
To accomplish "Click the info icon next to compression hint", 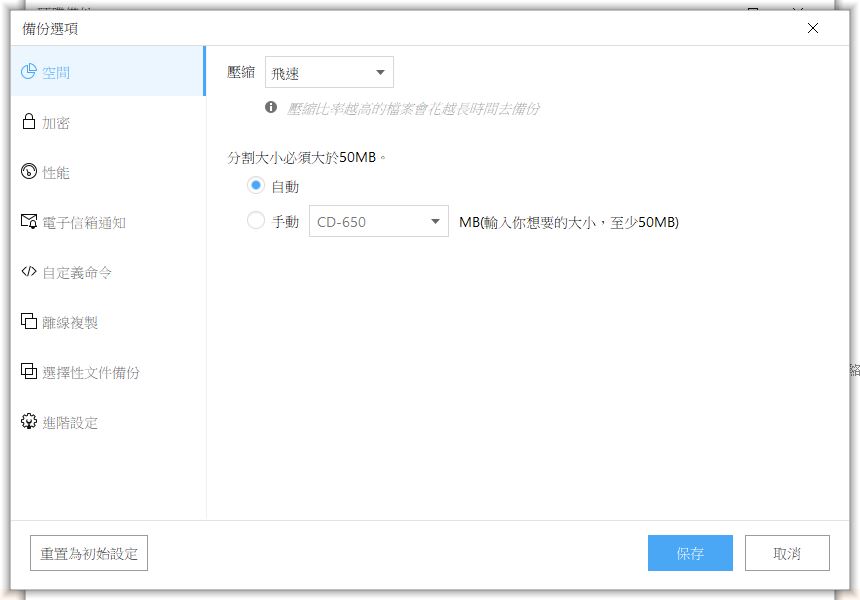I will coord(271,107).
